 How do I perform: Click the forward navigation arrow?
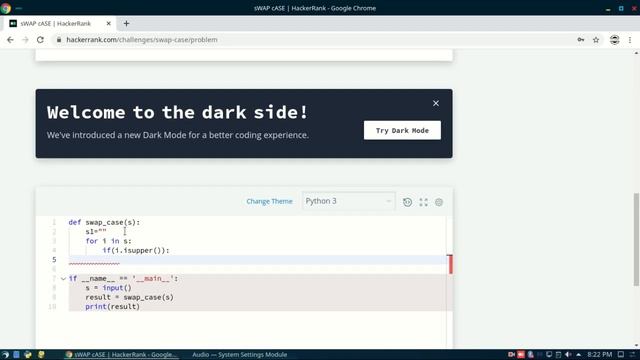click(x=25, y=40)
